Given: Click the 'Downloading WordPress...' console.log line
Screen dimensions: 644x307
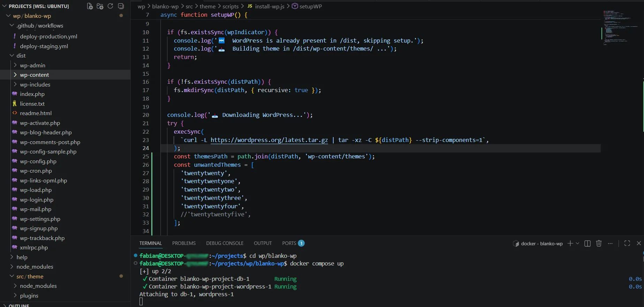Looking at the screenshot, I should pos(240,115).
